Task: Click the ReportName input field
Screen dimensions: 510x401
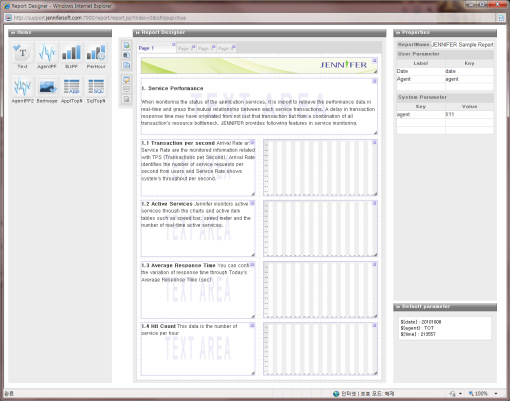Action: click(x=462, y=45)
